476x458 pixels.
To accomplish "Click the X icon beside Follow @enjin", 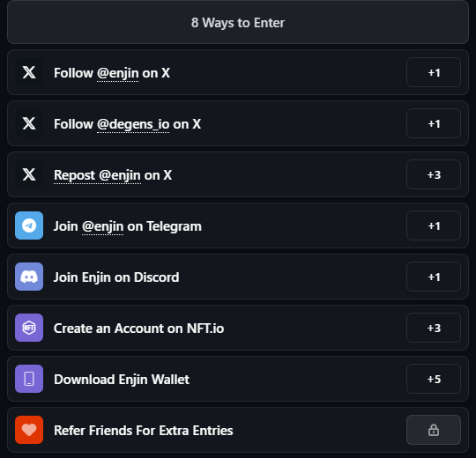I will 29,72.
